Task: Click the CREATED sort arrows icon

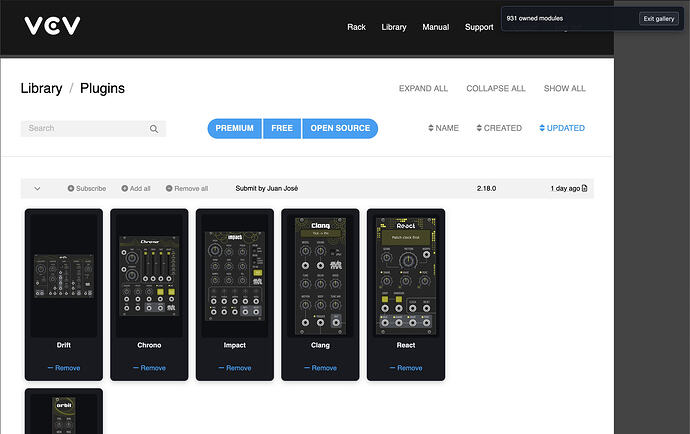Action: (x=479, y=128)
